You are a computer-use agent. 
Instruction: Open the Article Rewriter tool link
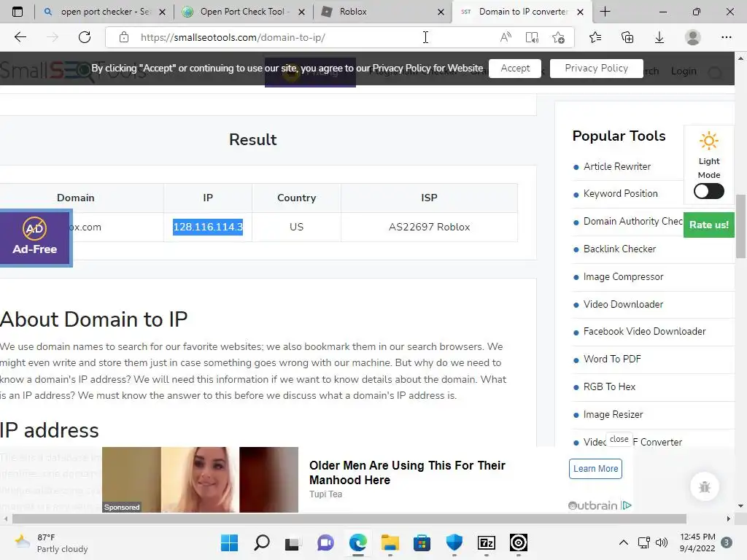tap(617, 166)
